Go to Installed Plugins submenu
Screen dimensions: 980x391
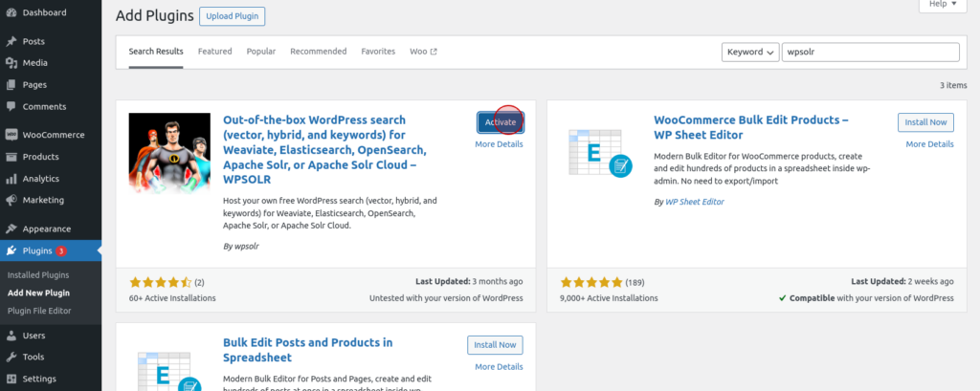click(38, 274)
